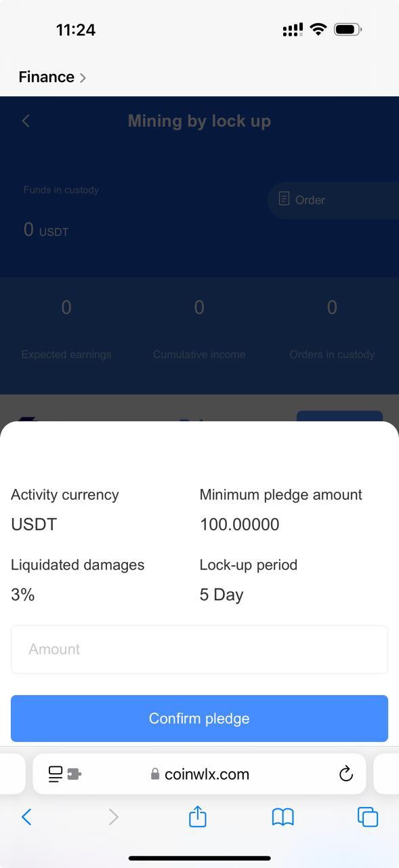399x868 pixels.
Task: Select the Cumulative income stat
Action: (199, 329)
